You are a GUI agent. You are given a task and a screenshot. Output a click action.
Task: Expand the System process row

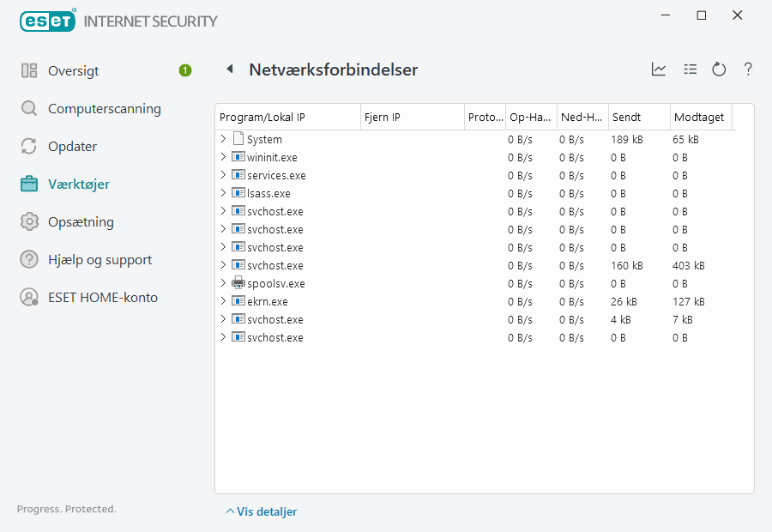224,139
